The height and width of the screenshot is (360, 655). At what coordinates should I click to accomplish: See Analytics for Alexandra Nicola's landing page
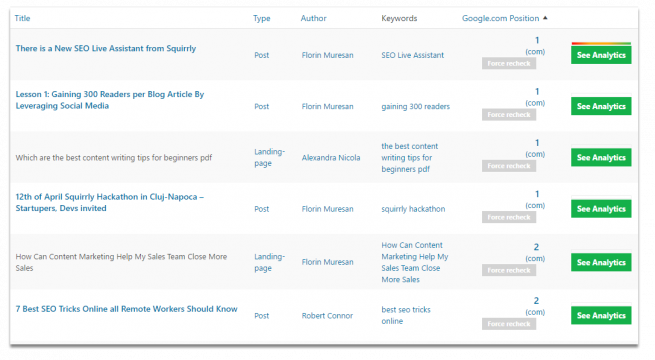(x=601, y=158)
